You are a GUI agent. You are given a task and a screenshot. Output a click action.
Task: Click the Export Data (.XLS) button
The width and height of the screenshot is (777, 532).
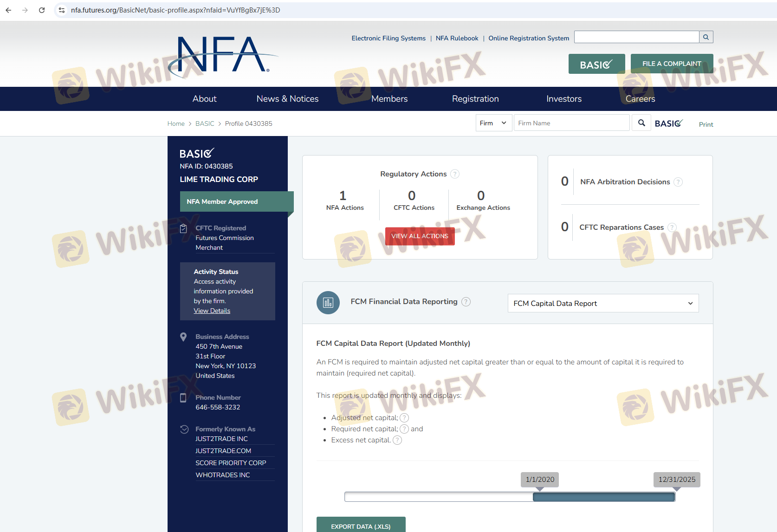[361, 526]
